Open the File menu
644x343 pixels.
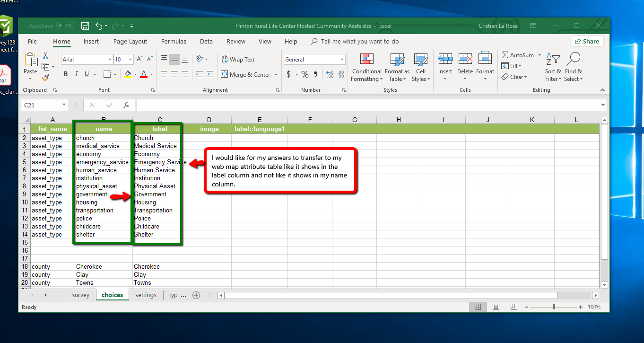coord(32,42)
